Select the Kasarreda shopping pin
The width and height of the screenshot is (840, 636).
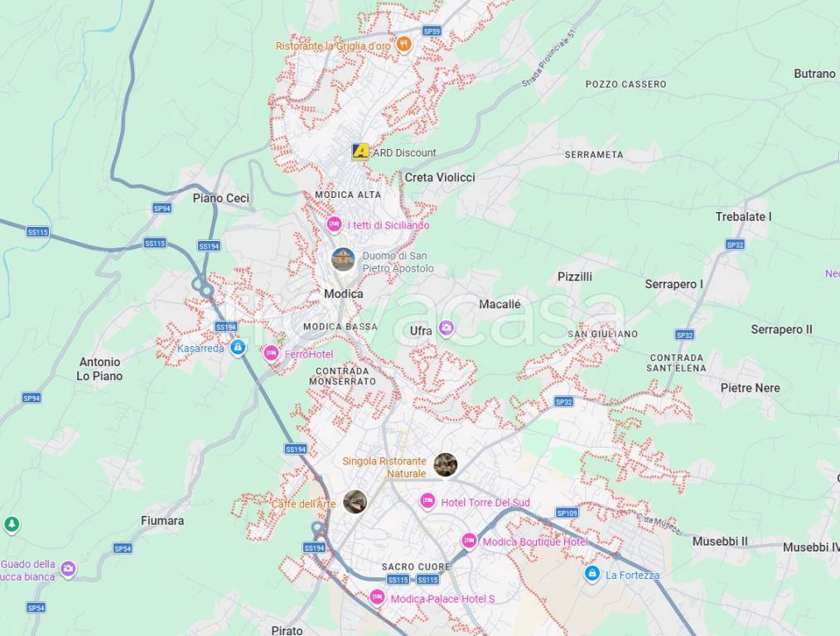238,348
